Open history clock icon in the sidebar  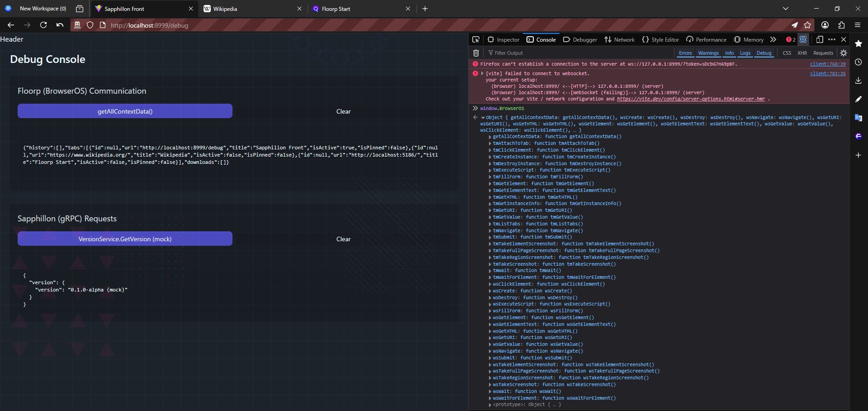(859, 62)
